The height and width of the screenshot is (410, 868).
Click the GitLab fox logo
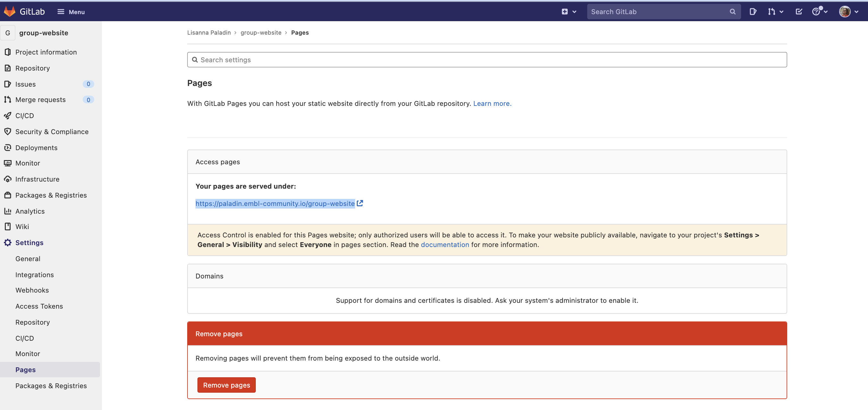click(9, 12)
